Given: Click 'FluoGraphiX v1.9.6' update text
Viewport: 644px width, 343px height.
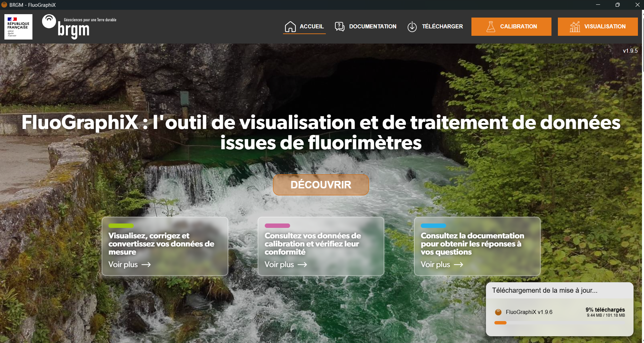Looking at the screenshot, I should tap(529, 312).
